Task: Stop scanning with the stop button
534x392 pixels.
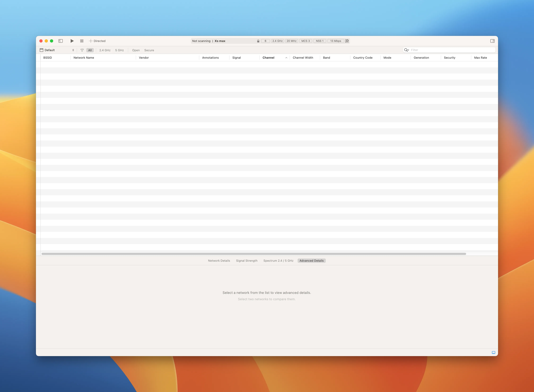Action: tap(82, 41)
